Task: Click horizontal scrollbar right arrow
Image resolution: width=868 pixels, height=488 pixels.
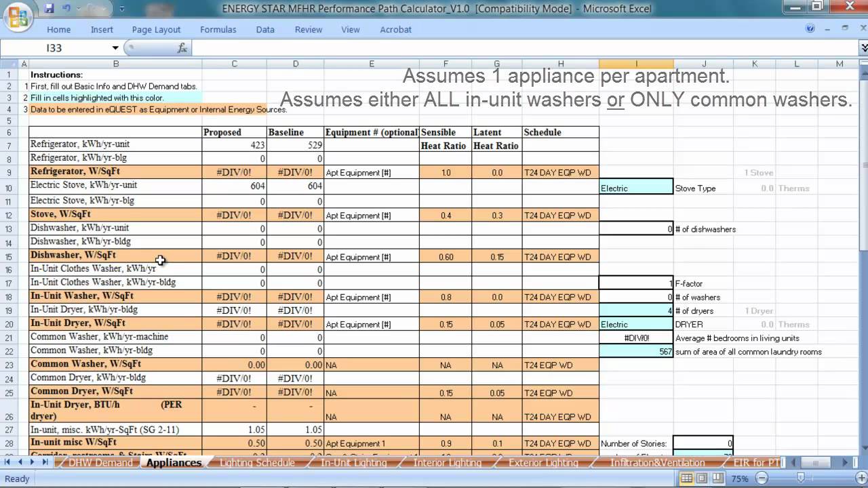Action: 845,462
